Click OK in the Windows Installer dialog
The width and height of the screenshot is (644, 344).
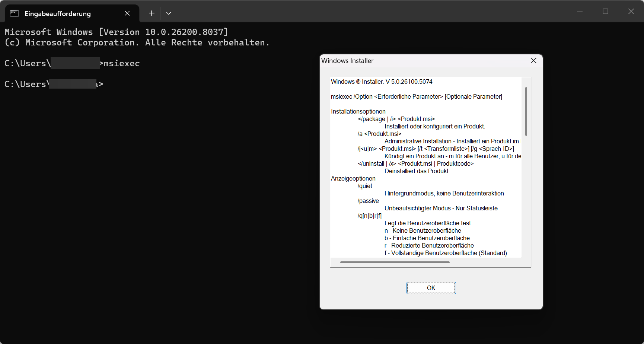[x=431, y=288]
